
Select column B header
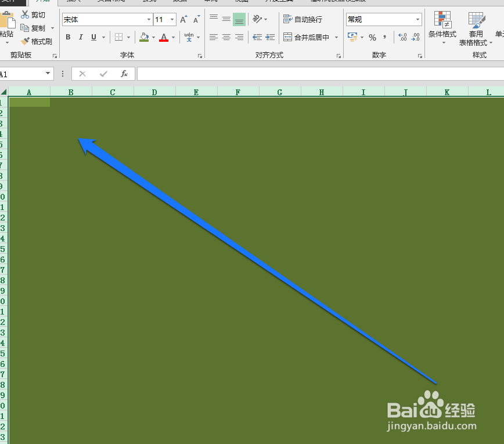click(x=71, y=92)
